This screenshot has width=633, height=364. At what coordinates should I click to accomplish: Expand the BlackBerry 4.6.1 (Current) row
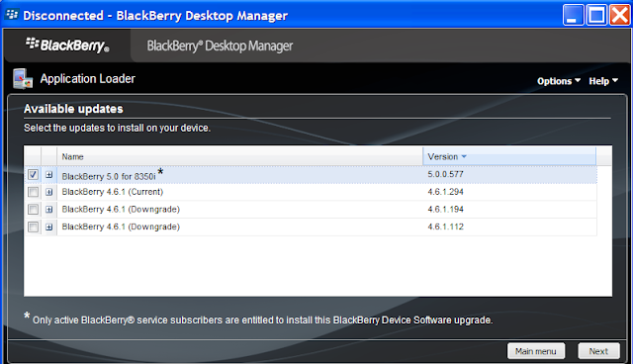(x=49, y=192)
